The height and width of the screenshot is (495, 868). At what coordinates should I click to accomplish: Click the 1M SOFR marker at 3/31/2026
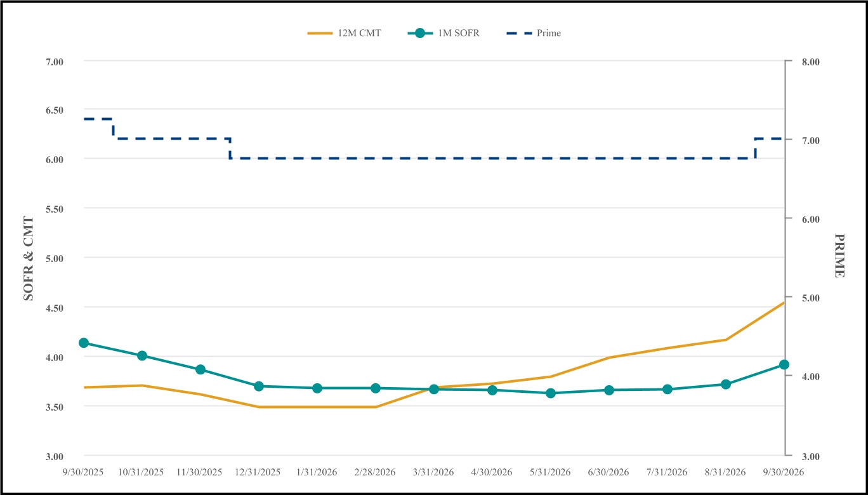coord(434,389)
